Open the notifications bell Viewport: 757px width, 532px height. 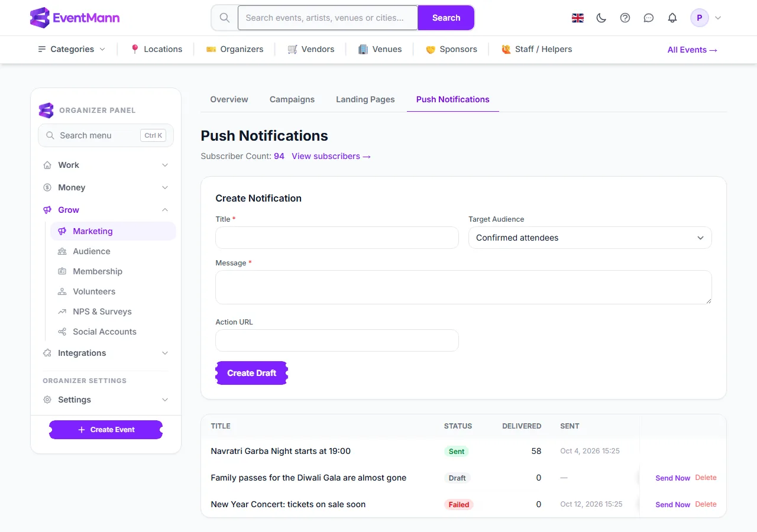pos(672,18)
